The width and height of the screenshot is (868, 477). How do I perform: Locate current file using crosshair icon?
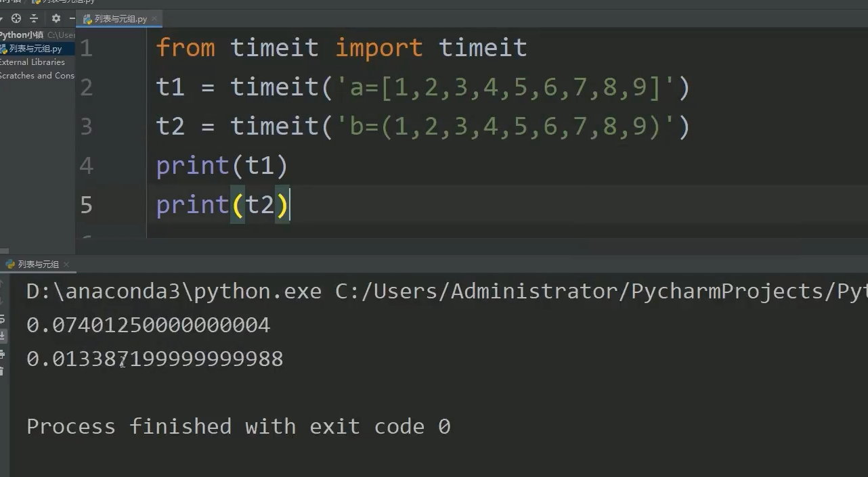pyautogui.click(x=16, y=18)
